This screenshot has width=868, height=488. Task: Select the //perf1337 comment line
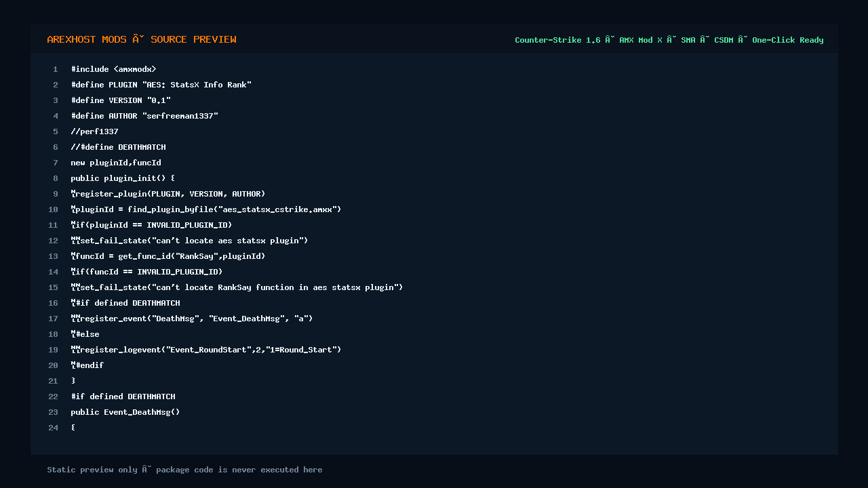(94, 131)
